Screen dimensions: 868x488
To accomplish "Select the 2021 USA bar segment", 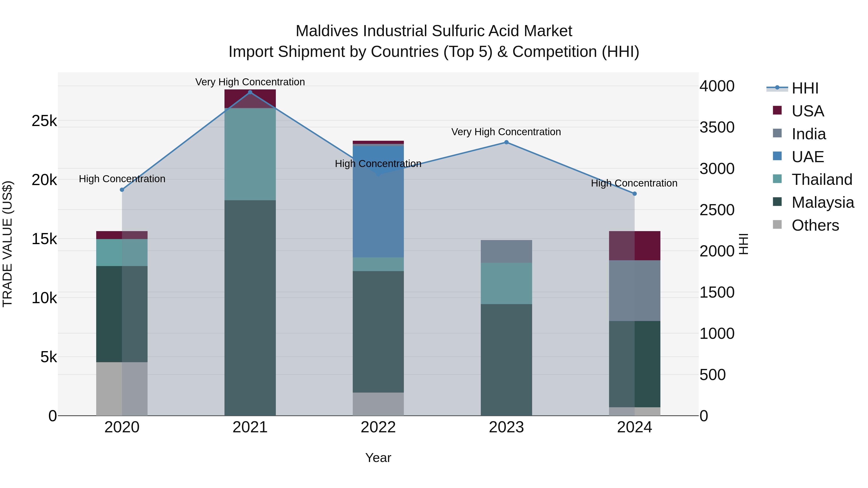I will pyautogui.click(x=250, y=99).
